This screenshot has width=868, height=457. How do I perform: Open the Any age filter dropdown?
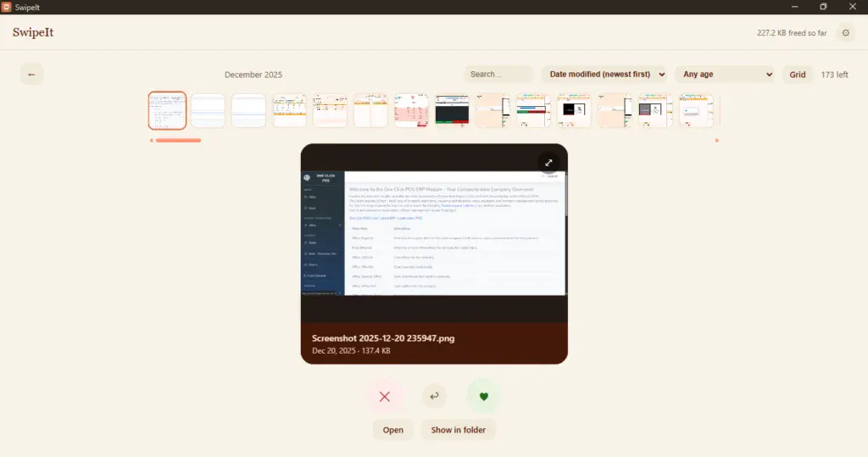(x=726, y=75)
